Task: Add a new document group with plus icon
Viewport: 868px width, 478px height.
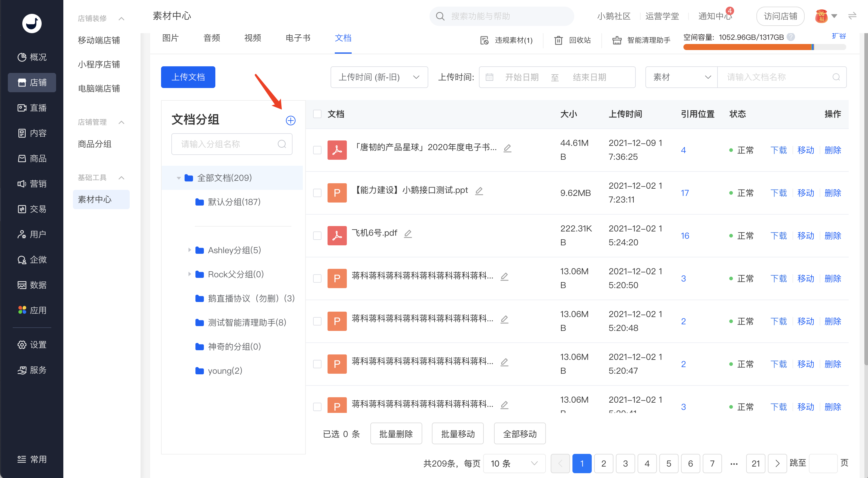Action: [290, 121]
